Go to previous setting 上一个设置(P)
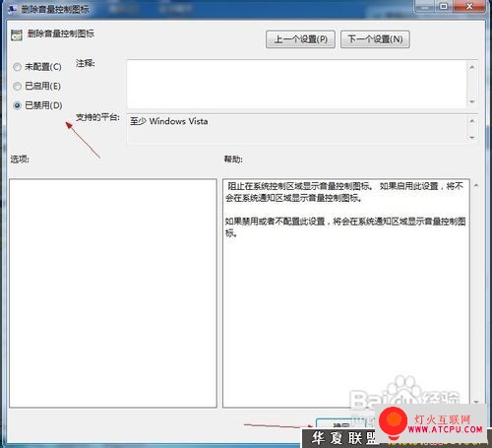The width and height of the screenshot is (492, 448). point(300,39)
